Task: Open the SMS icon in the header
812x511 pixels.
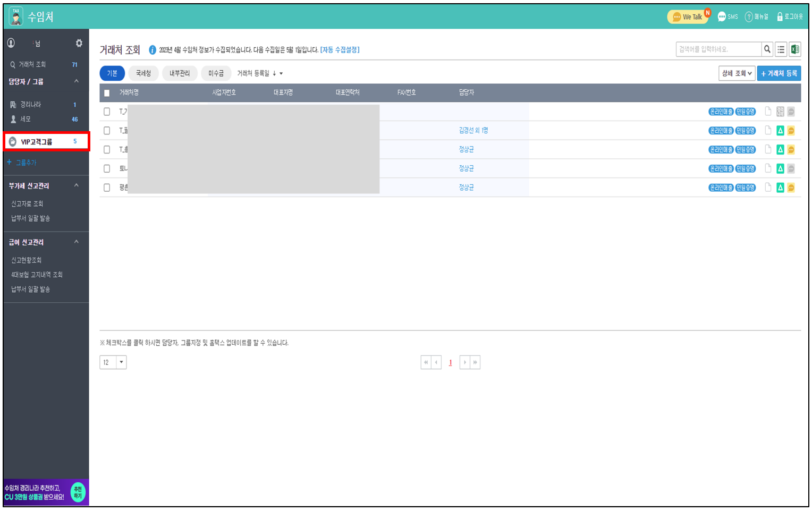Action: tap(728, 17)
